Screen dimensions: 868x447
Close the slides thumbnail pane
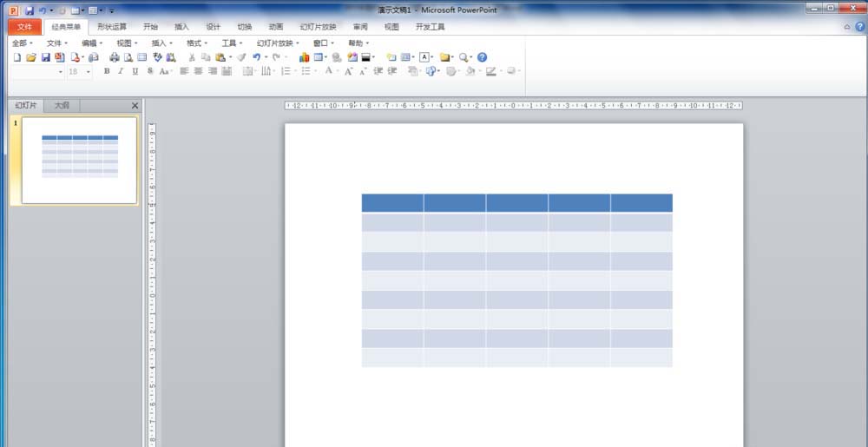coord(135,105)
